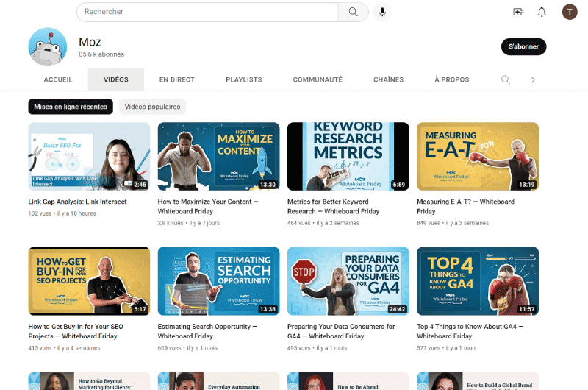This screenshot has width=588, height=390.
Task: Open How to Maximize Content thumbnail
Action: pyautogui.click(x=218, y=156)
